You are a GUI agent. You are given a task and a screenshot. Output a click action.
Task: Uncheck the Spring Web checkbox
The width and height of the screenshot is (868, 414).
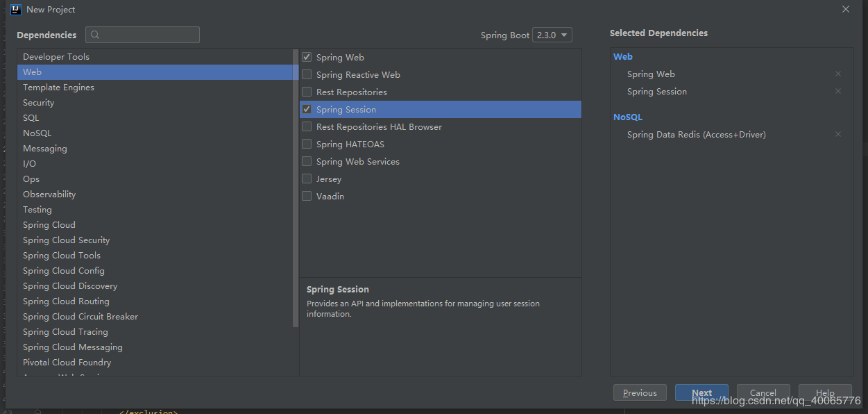307,57
